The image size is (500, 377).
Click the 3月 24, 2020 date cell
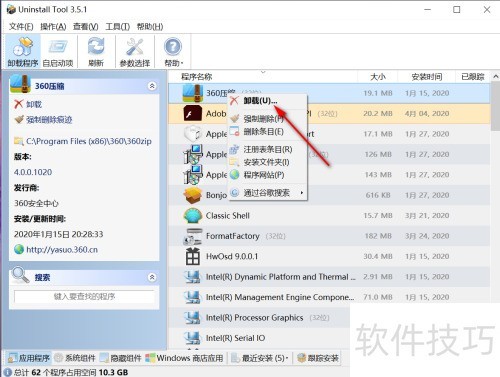click(x=427, y=236)
